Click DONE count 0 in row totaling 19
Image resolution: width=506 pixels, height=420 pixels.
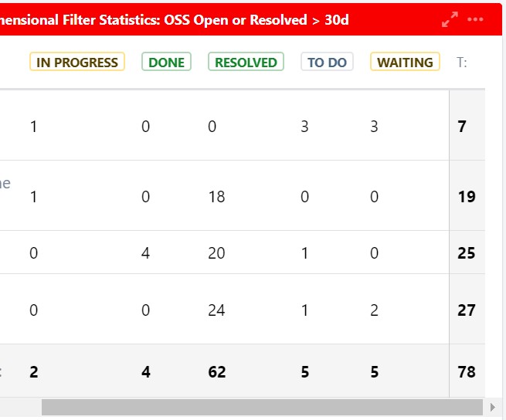point(145,196)
